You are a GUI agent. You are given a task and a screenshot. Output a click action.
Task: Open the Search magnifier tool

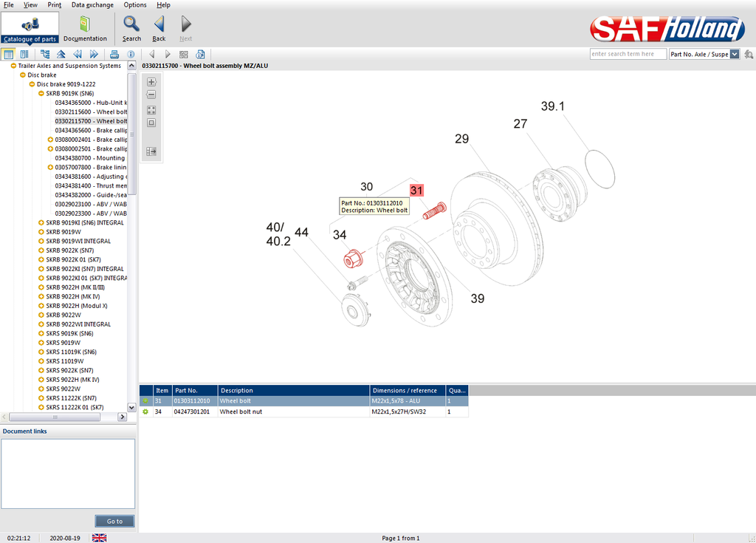click(x=131, y=28)
